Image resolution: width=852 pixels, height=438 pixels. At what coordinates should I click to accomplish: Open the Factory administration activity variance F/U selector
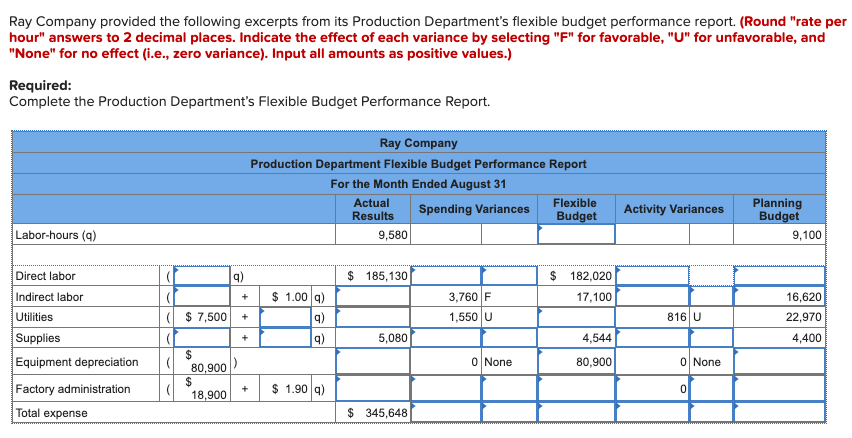(711, 389)
